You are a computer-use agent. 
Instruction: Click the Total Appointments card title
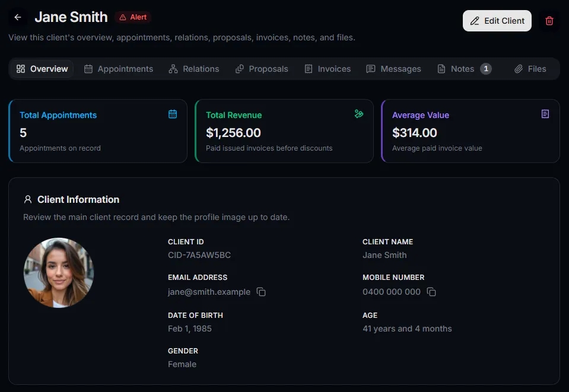tap(58, 115)
